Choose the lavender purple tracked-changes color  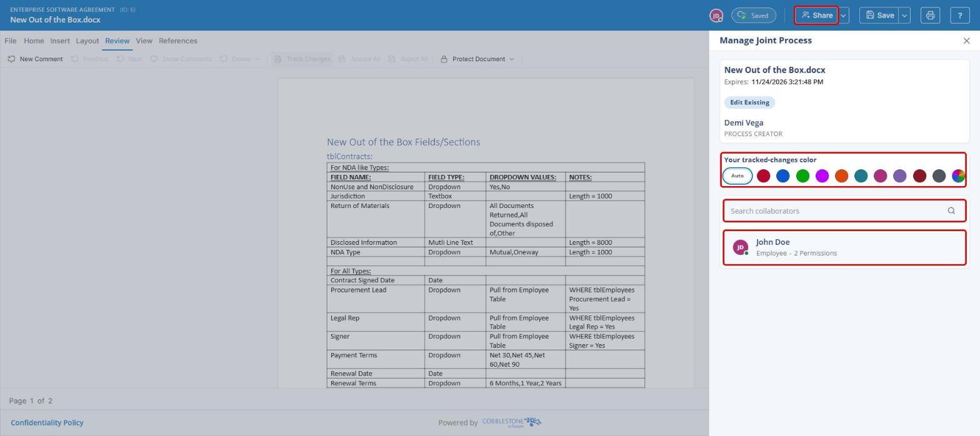[899, 176]
